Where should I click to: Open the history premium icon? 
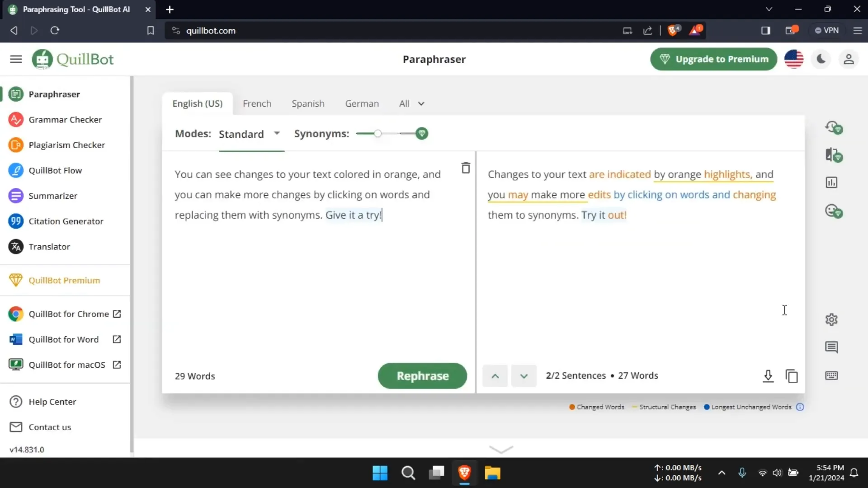click(x=833, y=127)
